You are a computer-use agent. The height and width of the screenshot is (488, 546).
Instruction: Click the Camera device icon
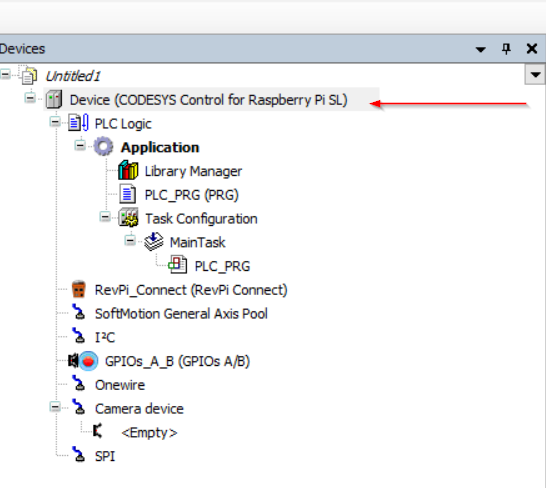(x=79, y=408)
